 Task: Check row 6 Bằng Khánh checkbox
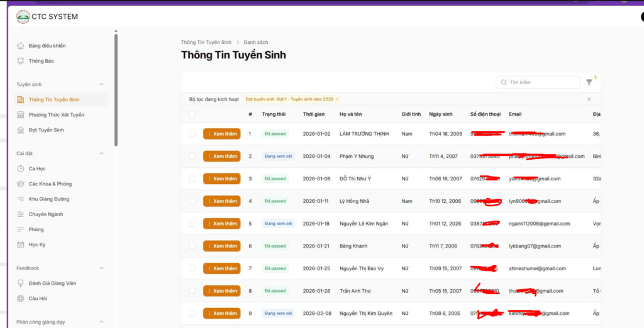192,246
